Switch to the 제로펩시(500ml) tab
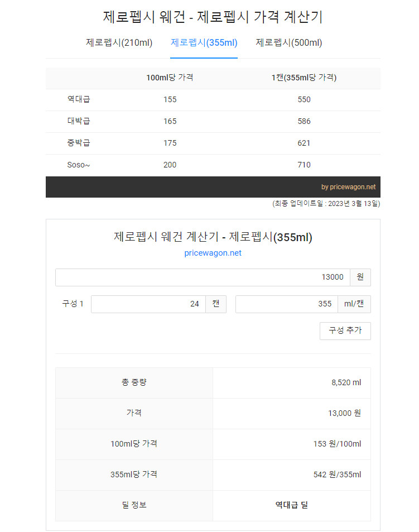This screenshot has height=532, width=419. pyautogui.click(x=288, y=42)
